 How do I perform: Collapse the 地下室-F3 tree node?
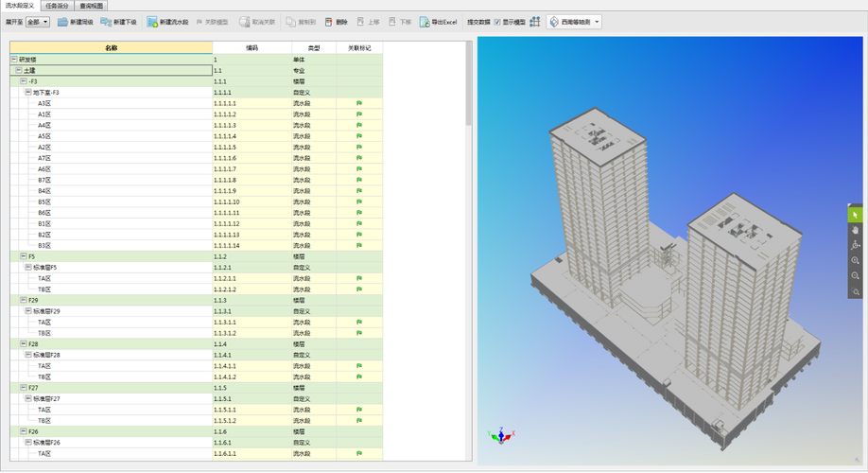28,93
